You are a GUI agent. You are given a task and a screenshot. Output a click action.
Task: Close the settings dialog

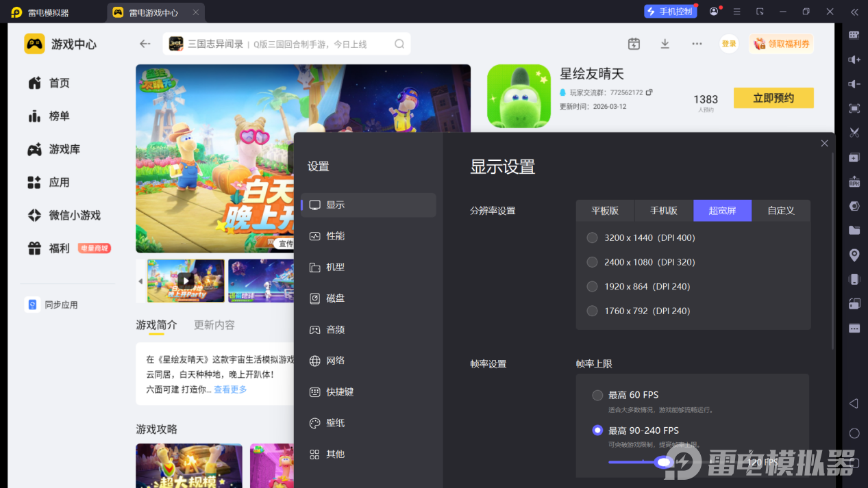[824, 143]
